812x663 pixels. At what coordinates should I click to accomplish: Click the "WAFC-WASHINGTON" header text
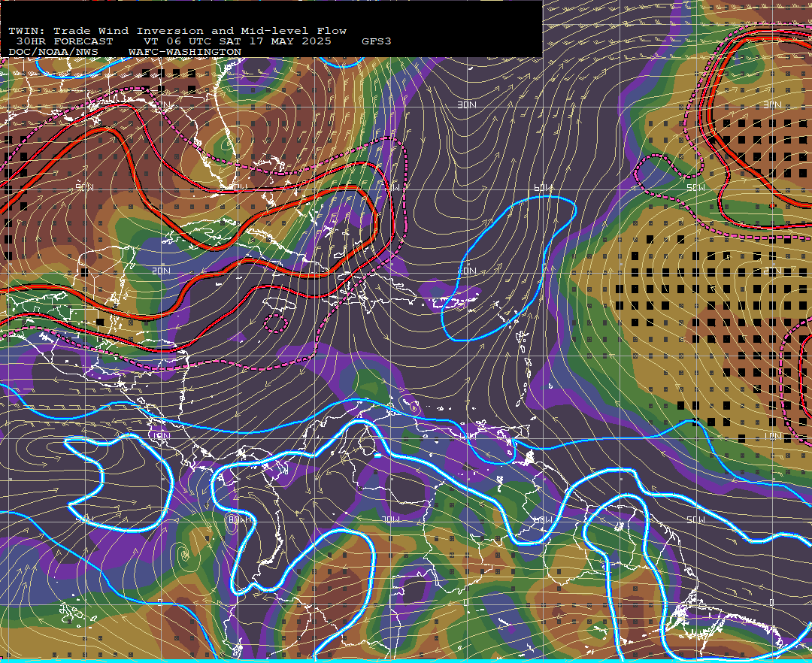pyautogui.click(x=185, y=53)
